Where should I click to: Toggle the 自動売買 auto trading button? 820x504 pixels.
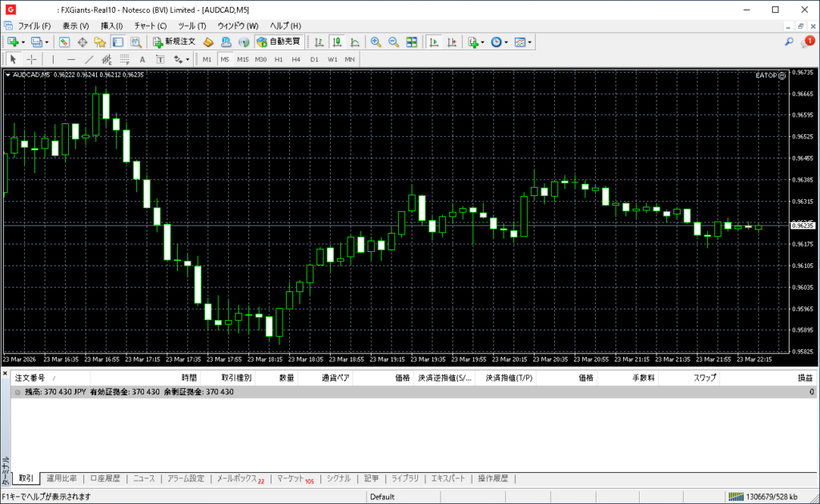(278, 42)
